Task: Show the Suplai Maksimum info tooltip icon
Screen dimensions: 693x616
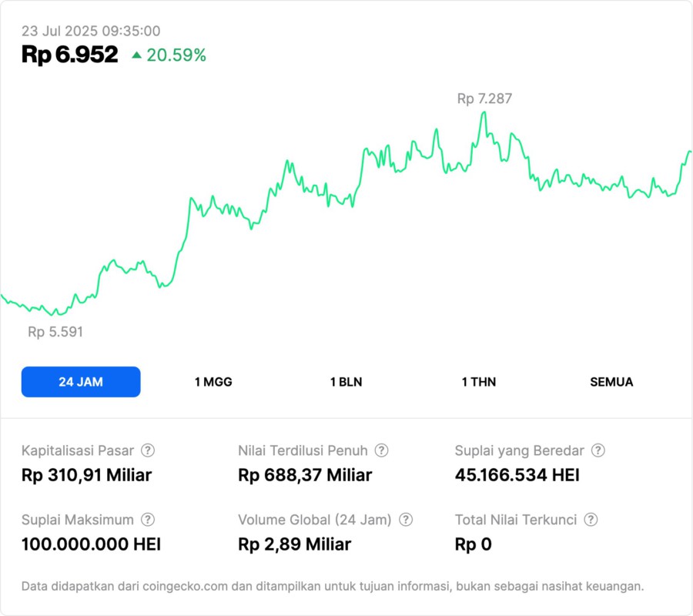Action: pyautogui.click(x=148, y=520)
